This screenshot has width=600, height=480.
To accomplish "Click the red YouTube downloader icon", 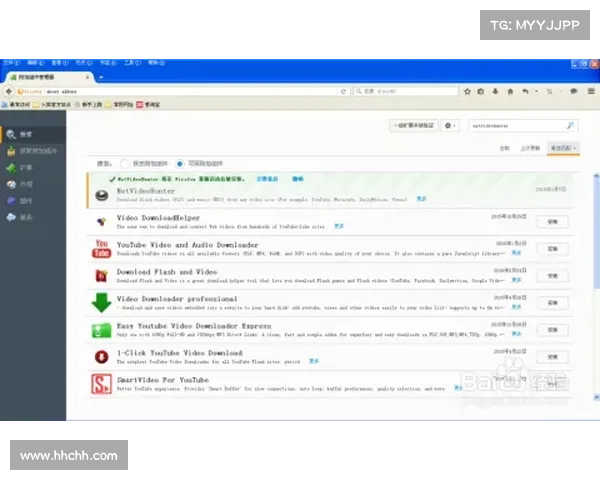I will [x=101, y=248].
